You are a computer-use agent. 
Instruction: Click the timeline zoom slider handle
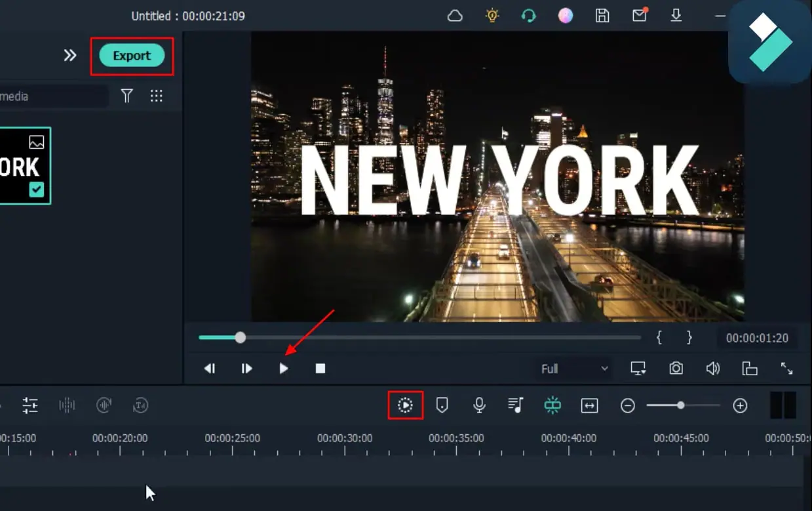point(681,405)
